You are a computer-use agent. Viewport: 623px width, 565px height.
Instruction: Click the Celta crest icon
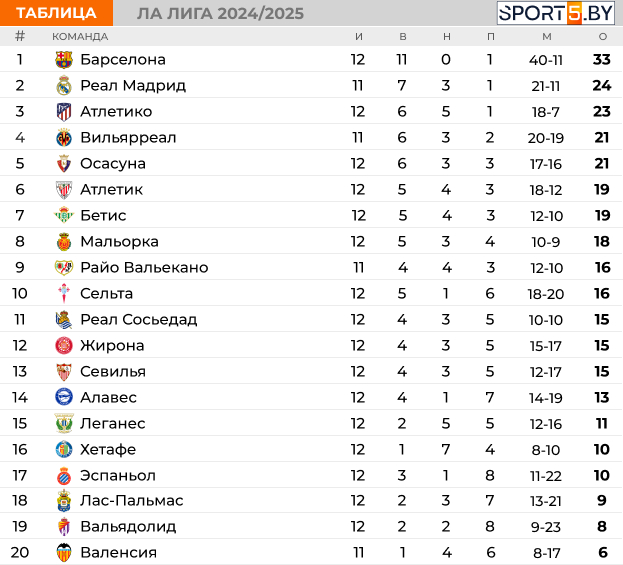coord(64,294)
